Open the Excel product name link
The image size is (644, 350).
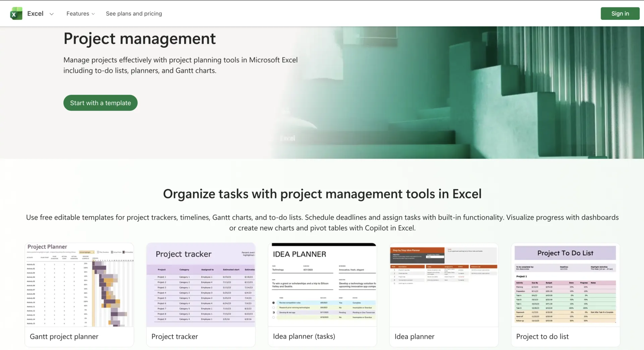point(35,13)
